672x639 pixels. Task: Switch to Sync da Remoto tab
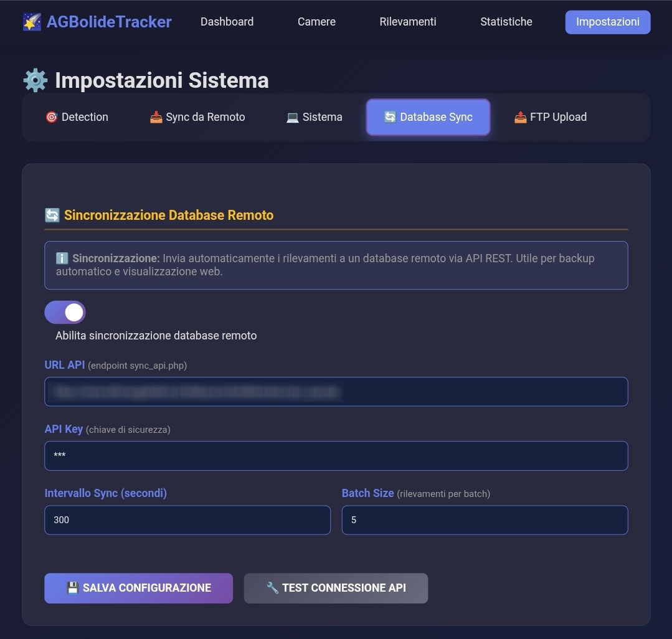(x=197, y=117)
